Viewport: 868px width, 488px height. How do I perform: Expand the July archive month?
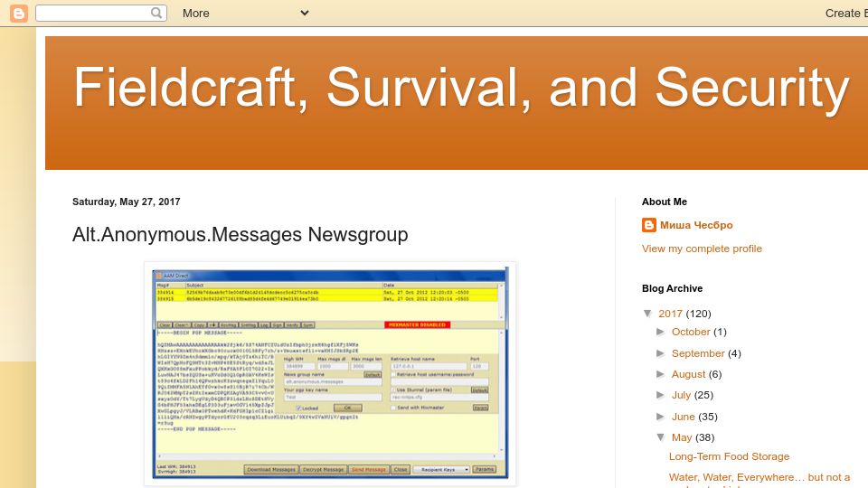click(660, 395)
